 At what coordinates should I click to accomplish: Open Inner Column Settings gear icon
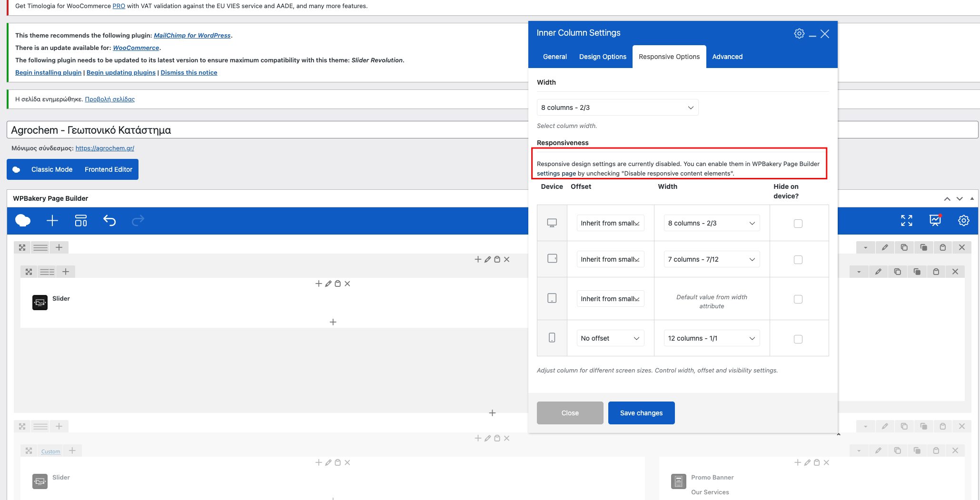point(799,33)
